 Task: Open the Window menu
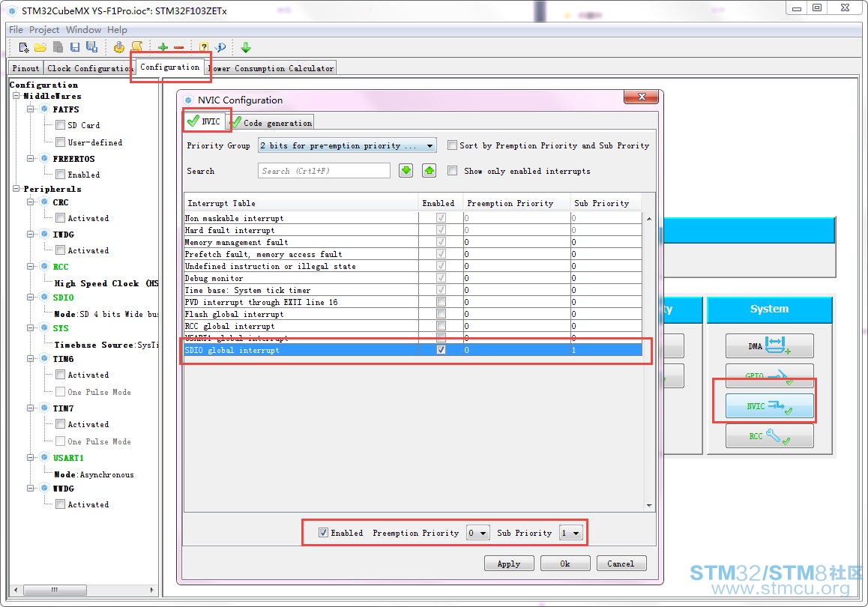click(x=84, y=30)
